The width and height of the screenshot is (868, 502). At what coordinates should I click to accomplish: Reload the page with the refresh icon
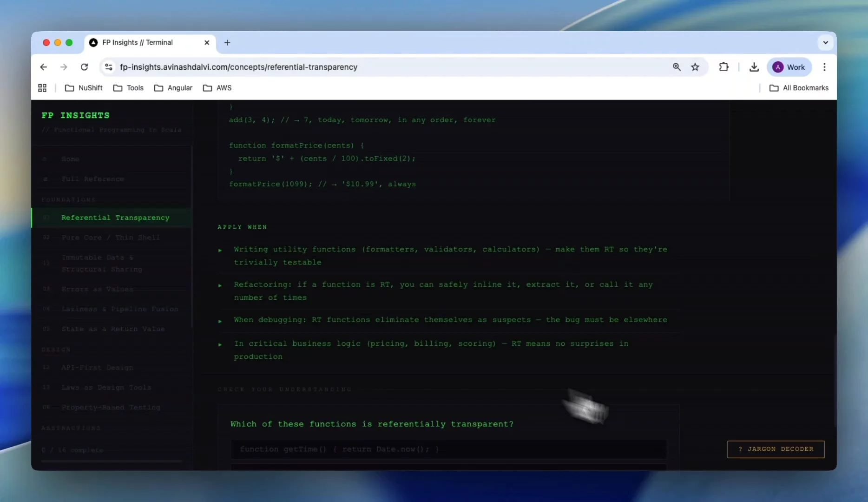click(x=84, y=67)
